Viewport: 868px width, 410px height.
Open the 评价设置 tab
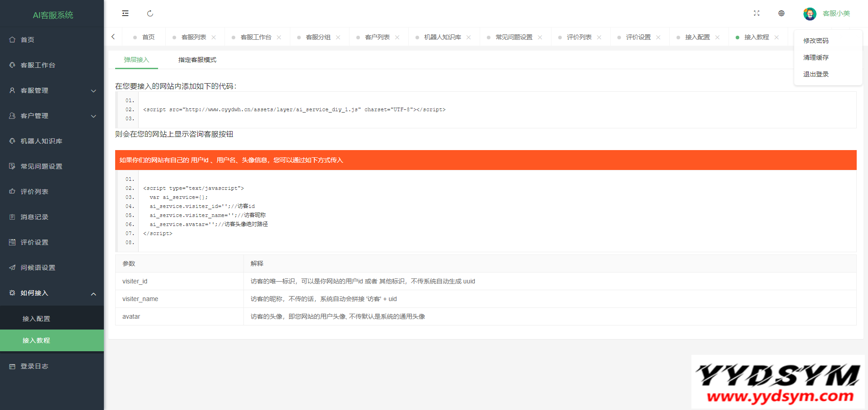pyautogui.click(x=638, y=38)
